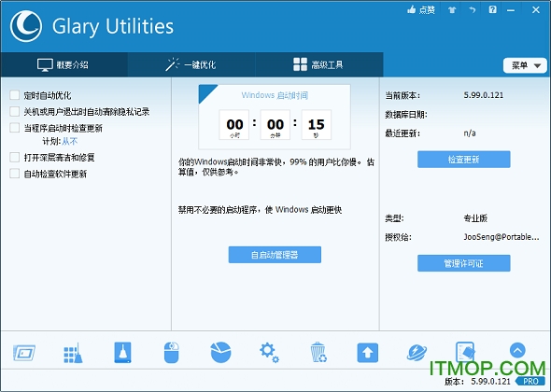Open the disk space pie chart icon

(220, 352)
